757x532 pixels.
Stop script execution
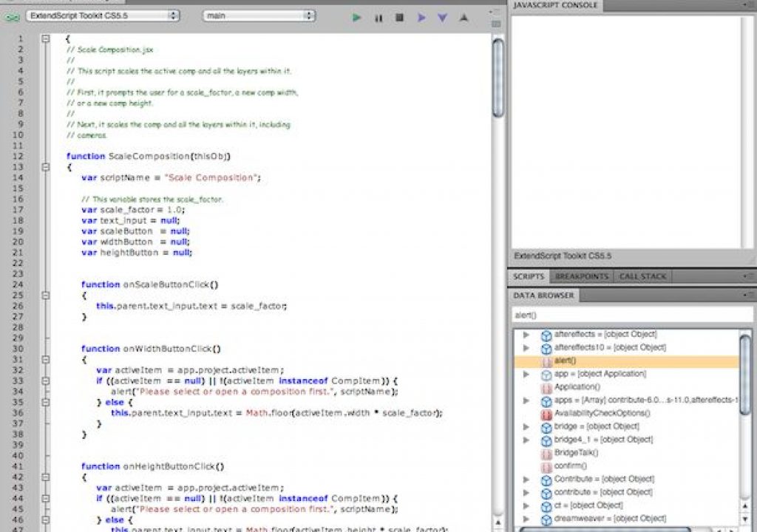pyautogui.click(x=399, y=18)
